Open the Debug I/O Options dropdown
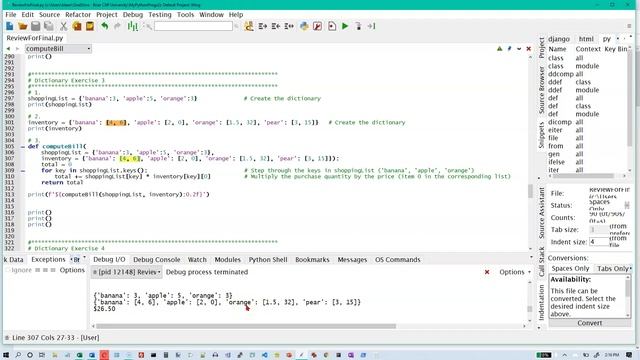Screen dimensions: 640x360 pos(515,272)
